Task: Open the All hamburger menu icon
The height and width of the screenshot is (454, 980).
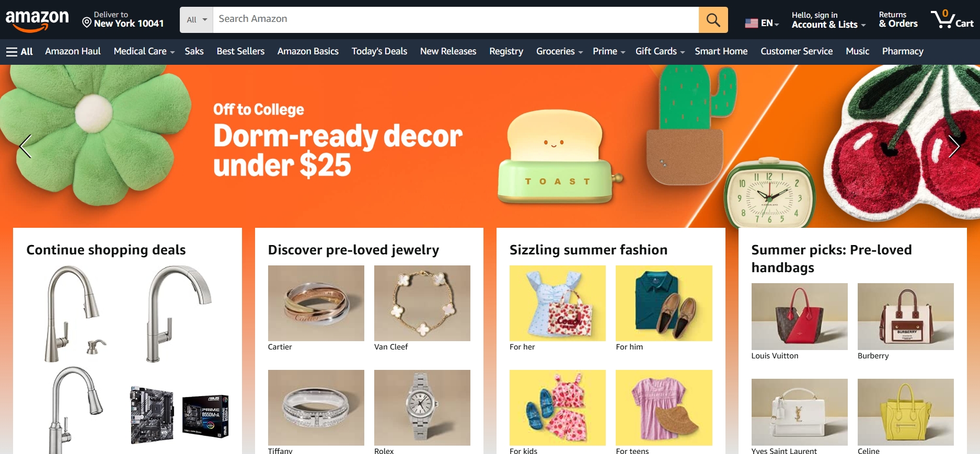Action: (x=11, y=52)
